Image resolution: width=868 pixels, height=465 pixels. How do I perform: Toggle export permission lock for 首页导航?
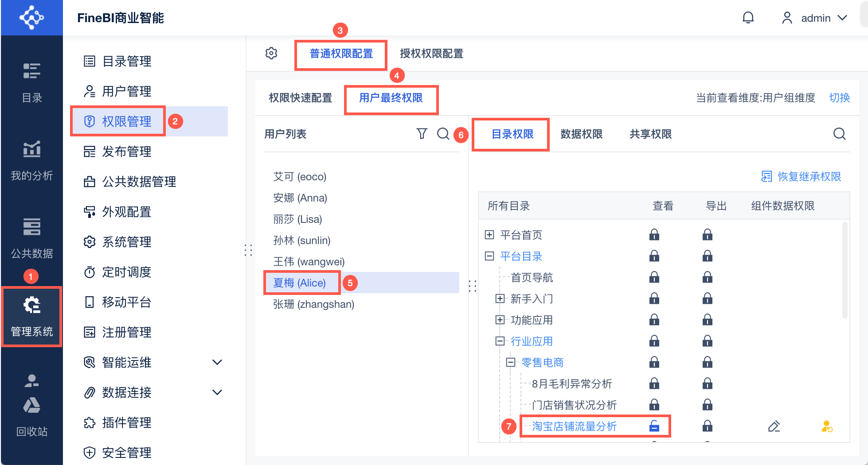(707, 278)
